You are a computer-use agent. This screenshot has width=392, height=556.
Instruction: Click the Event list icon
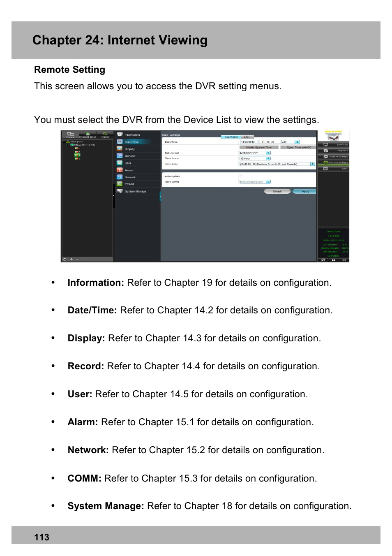click(x=326, y=169)
